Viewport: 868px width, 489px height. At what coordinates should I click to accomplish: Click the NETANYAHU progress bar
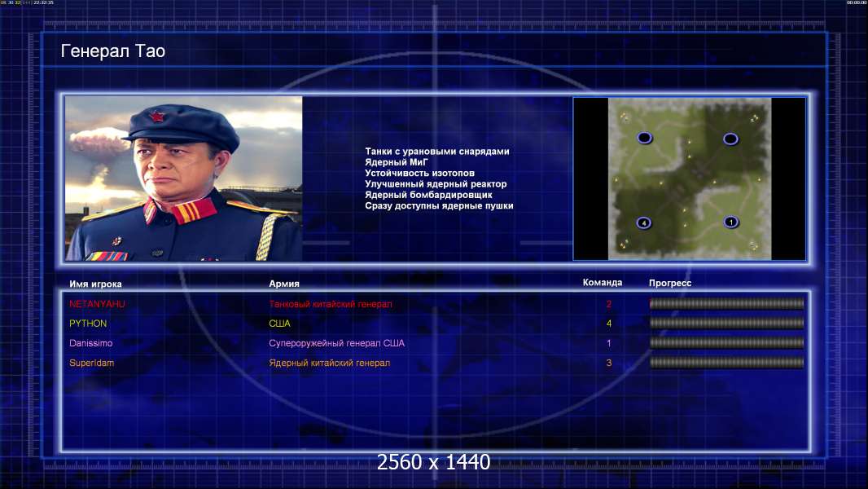point(726,303)
